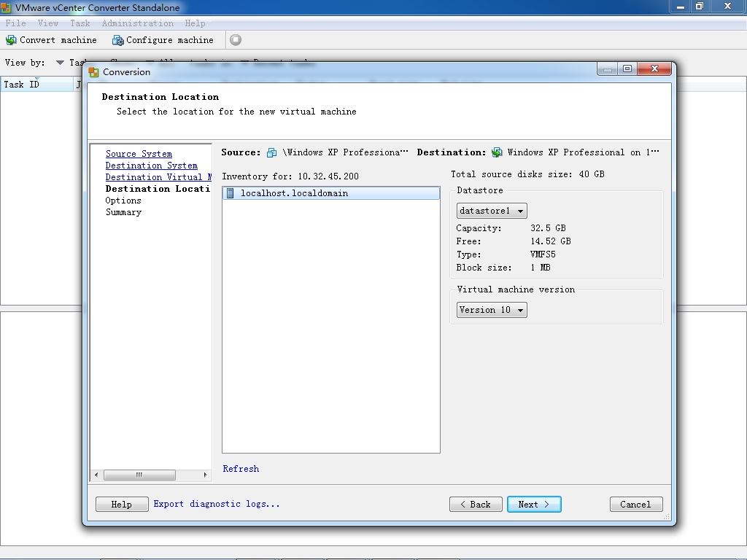Go to the Source System step
The width and height of the screenshot is (747, 560).
click(139, 153)
